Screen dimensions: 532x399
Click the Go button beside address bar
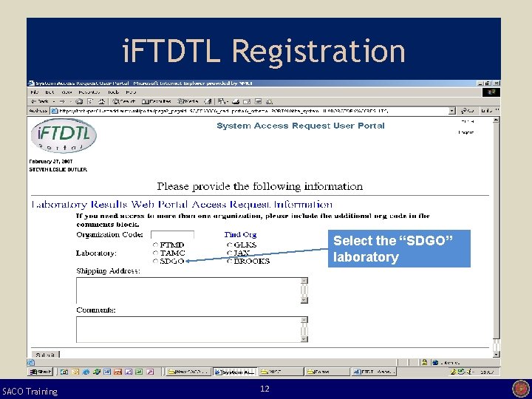coord(467,111)
